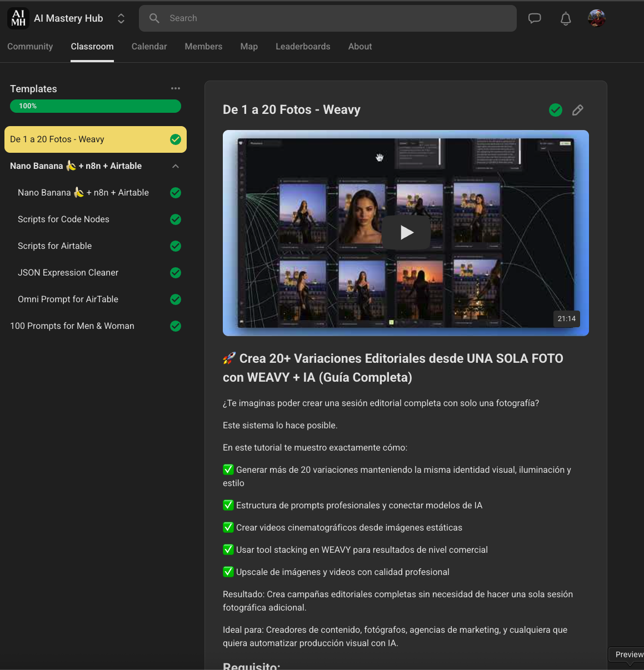Click the Preview tooltip label
The image size is (644, 670).
click(628, 654)
